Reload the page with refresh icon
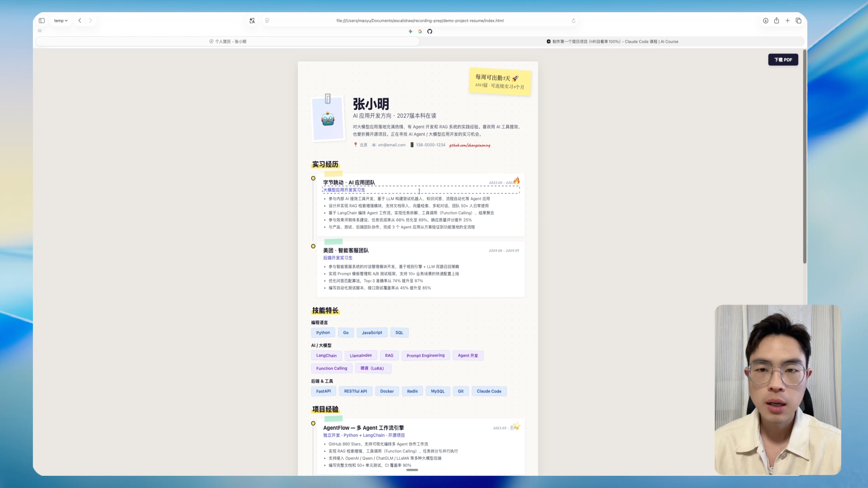Screen dimensions: 868x488 (573, 21)
